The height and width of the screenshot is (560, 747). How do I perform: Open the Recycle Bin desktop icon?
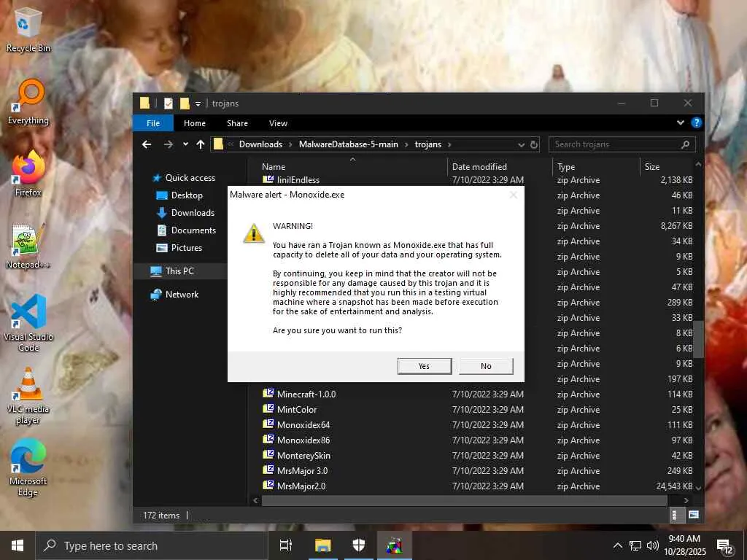click(x=28, y=29)
